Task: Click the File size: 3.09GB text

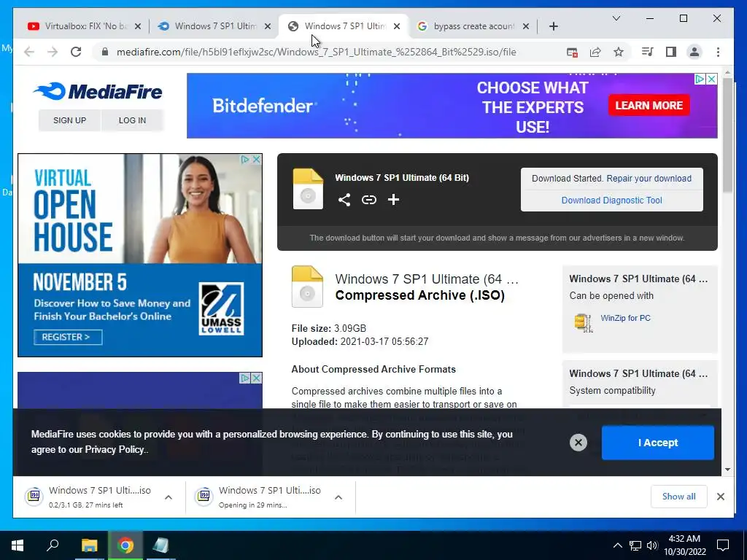Action: [x=329, y=329]
